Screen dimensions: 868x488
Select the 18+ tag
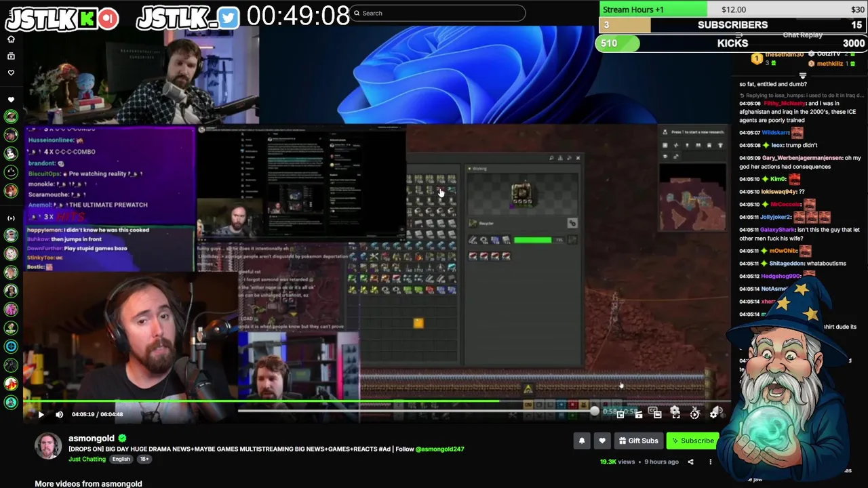pos(144,459)
